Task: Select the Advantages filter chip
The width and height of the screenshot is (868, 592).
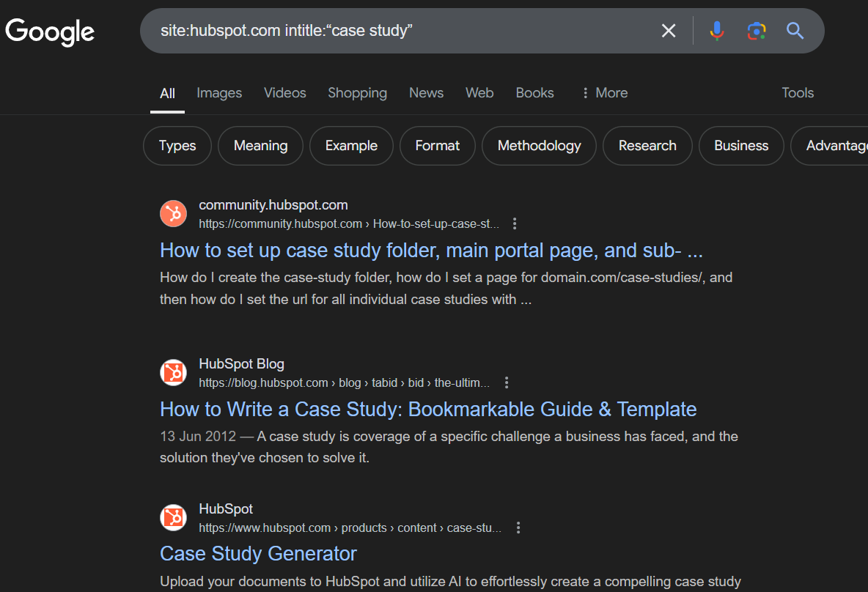Action: 829,146
